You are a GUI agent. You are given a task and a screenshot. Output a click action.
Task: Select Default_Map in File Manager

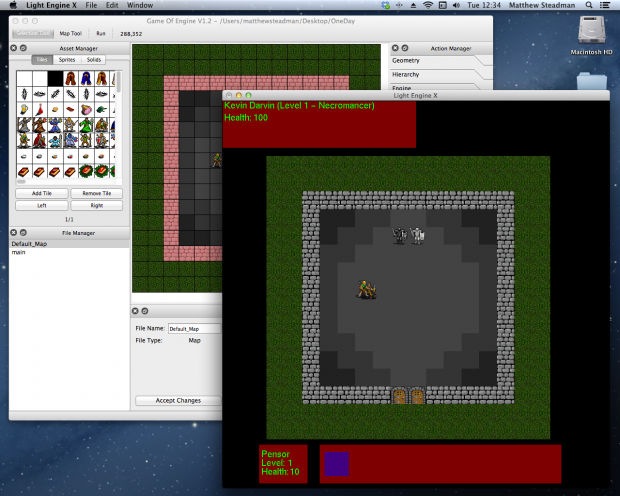pyautogui.click(x=69, y=244)
